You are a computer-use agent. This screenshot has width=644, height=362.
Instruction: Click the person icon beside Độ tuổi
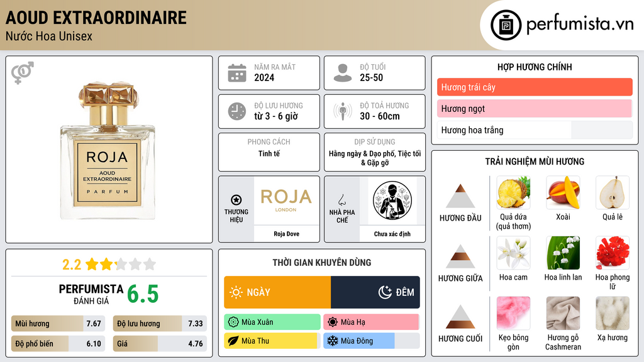(343, 73)
